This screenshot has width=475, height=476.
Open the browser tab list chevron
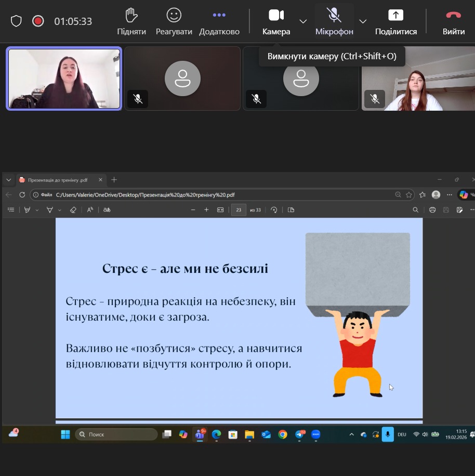[8, 180]
